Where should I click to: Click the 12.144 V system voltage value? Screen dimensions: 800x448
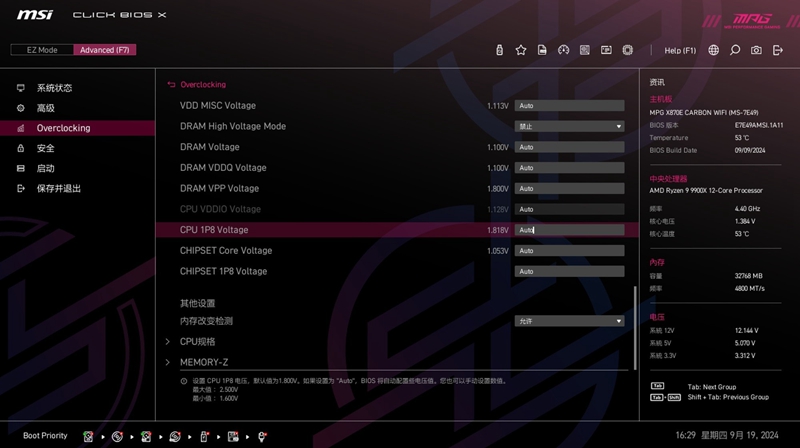pyautogui.click(x=746, y=331)
